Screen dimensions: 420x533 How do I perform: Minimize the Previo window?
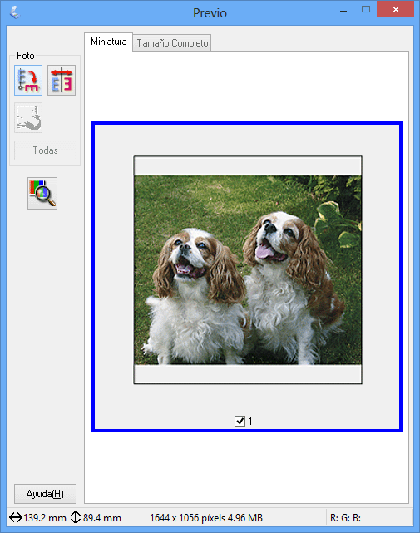pyautogui.click(x=344, y=10)
